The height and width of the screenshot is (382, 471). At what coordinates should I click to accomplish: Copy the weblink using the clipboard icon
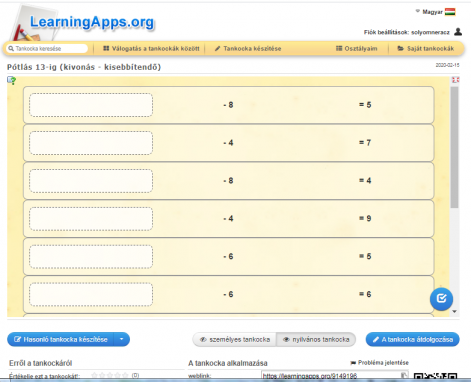404,376
